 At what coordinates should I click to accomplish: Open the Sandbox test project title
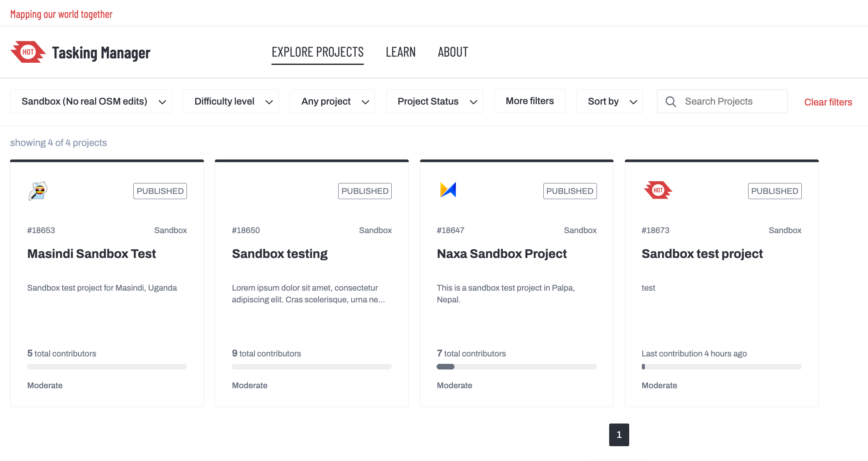tap(702, 254)
